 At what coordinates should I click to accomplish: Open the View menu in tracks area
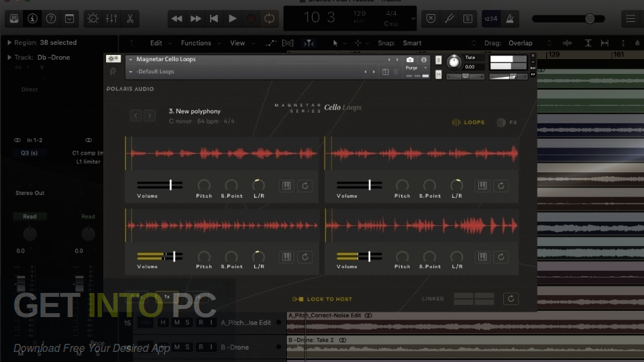[242, 43]
